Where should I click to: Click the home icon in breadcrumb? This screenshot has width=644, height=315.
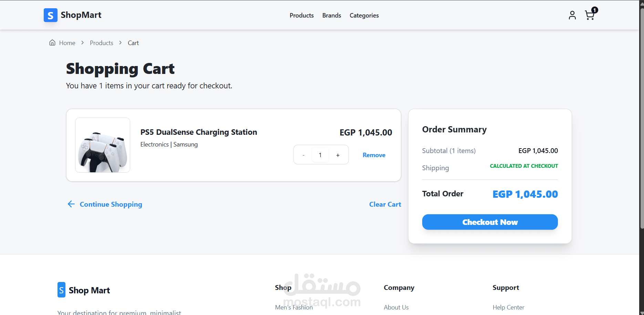(52, 43)
